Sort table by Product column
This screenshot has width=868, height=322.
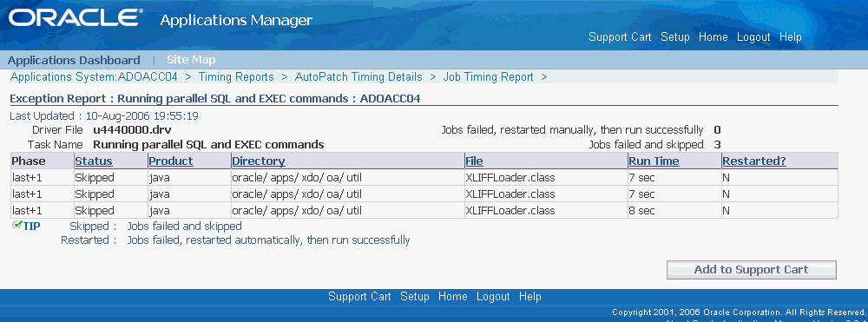click(x=170, y=161)
